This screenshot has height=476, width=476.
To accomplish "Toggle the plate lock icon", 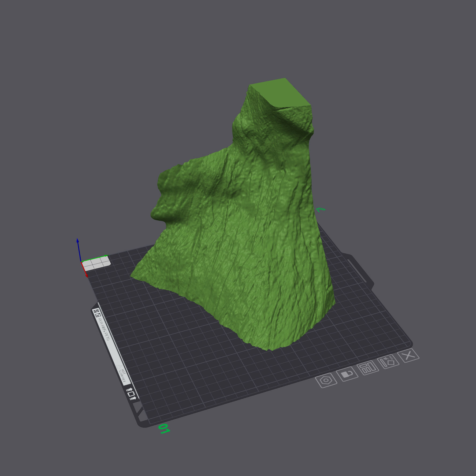I will (x=347, y=374).
